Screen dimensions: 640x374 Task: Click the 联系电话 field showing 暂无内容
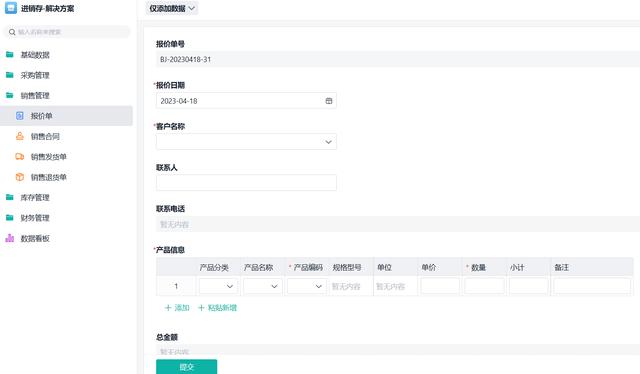point(398,224)
